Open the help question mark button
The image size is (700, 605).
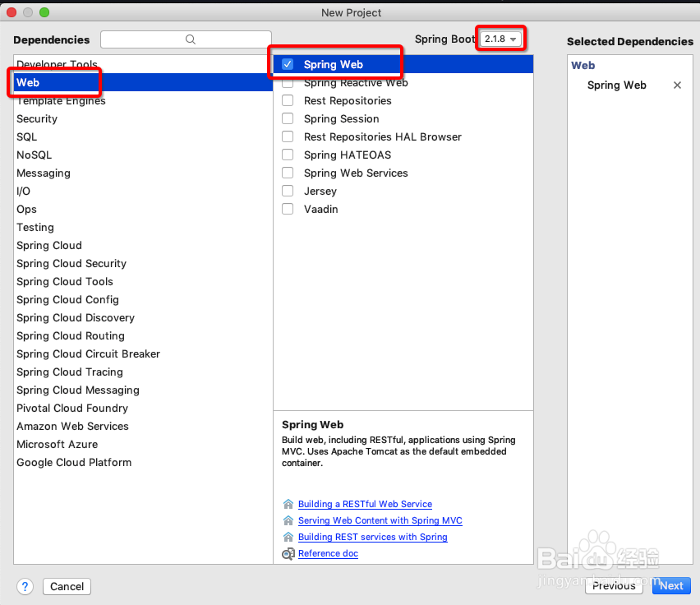[25, 586]
